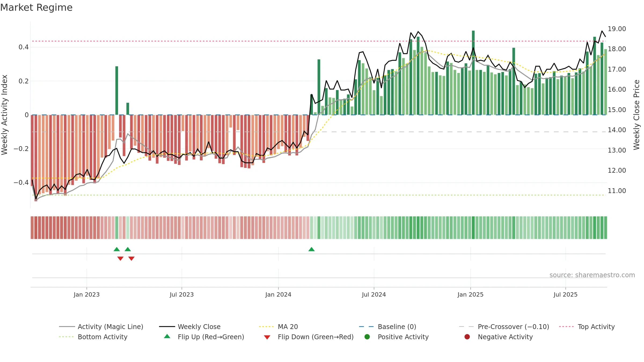
Task: Click the source: sharemaestro.com text
Action: click(x=592, y=275)
